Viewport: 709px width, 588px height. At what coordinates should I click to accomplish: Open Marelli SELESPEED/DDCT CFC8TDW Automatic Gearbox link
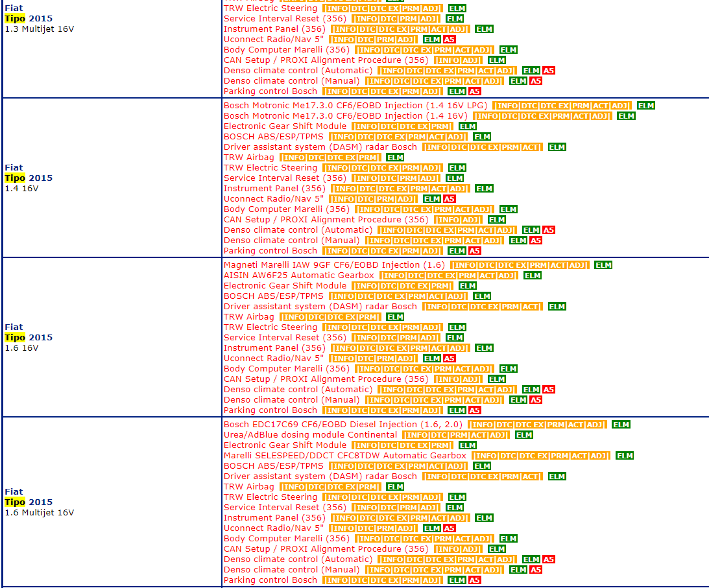coord(344,456)
